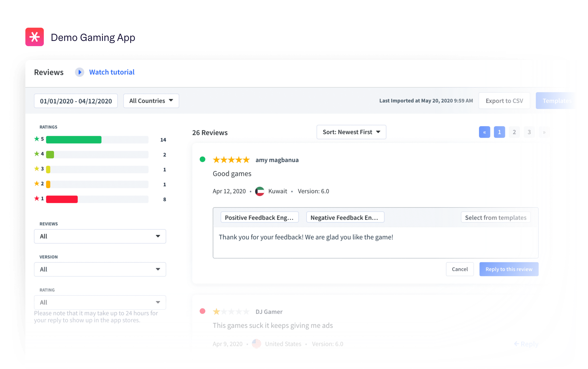Click the 5-star green rating bar
This screenshot has height=369, width=588.
[97, 140]
